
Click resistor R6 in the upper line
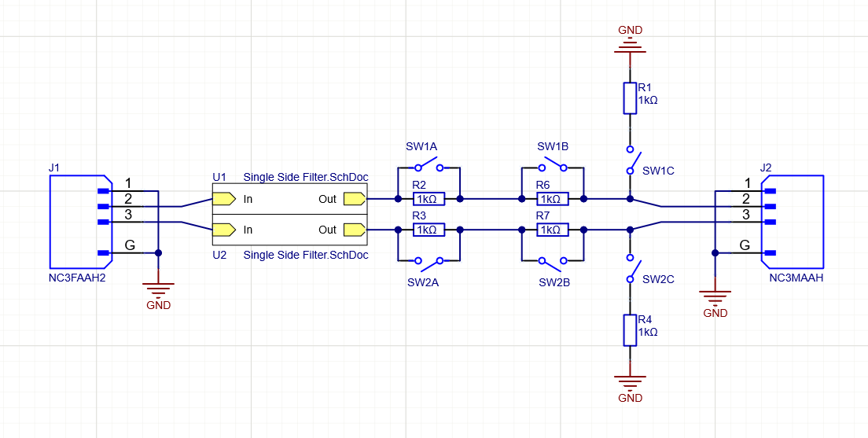tap(552, 199)
